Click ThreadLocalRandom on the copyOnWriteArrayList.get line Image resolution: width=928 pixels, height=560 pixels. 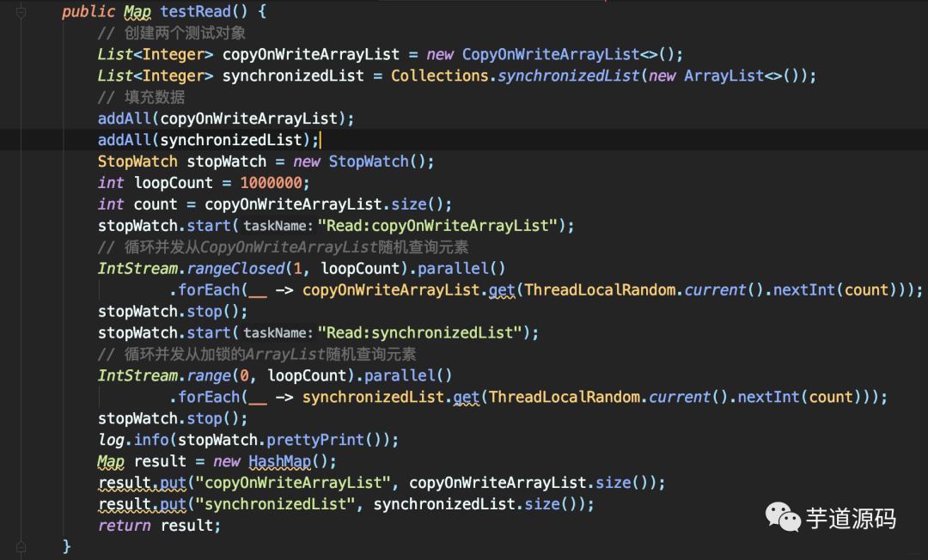click(x=600, y=289)
